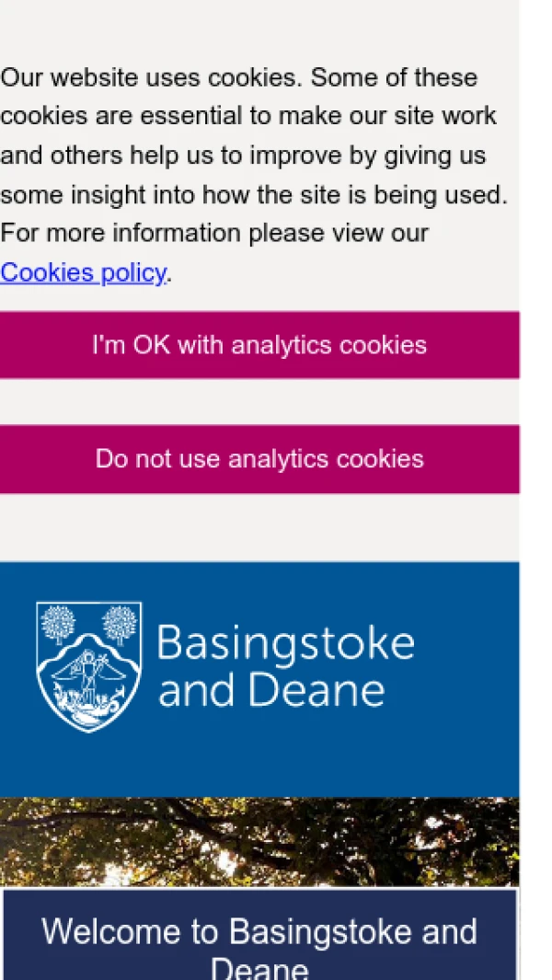Click the wavy base of the crest
The width and height of the screenshot is (552, 980).
88,710
